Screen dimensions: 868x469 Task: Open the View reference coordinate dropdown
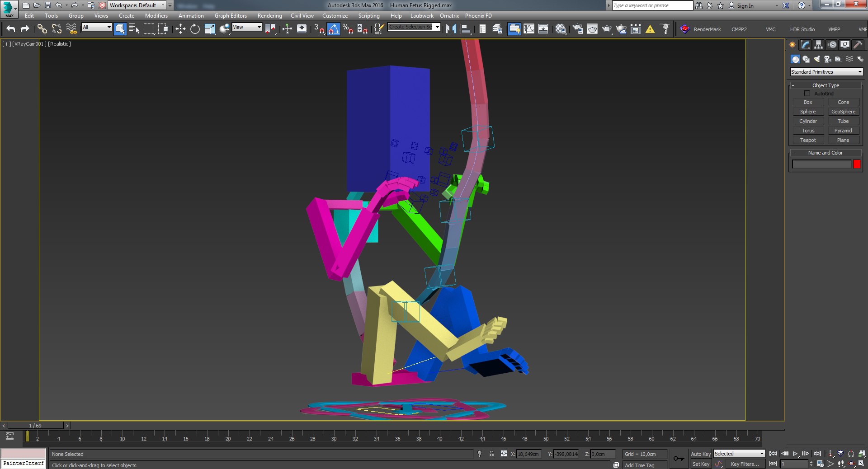(247, 27)
